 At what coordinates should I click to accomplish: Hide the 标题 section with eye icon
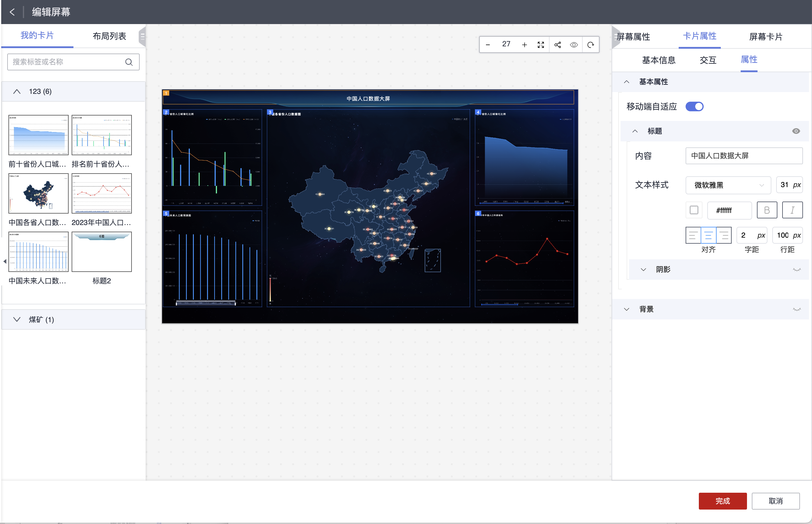click(796, 131)
